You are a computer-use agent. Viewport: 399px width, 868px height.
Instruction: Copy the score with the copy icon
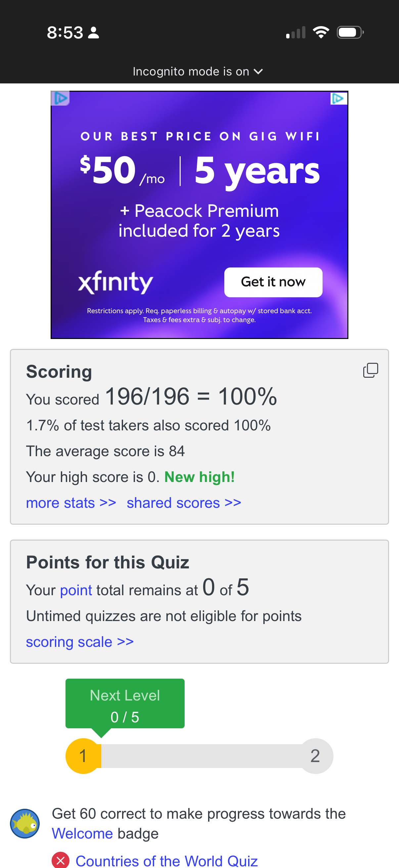click(x=370, y=370)
